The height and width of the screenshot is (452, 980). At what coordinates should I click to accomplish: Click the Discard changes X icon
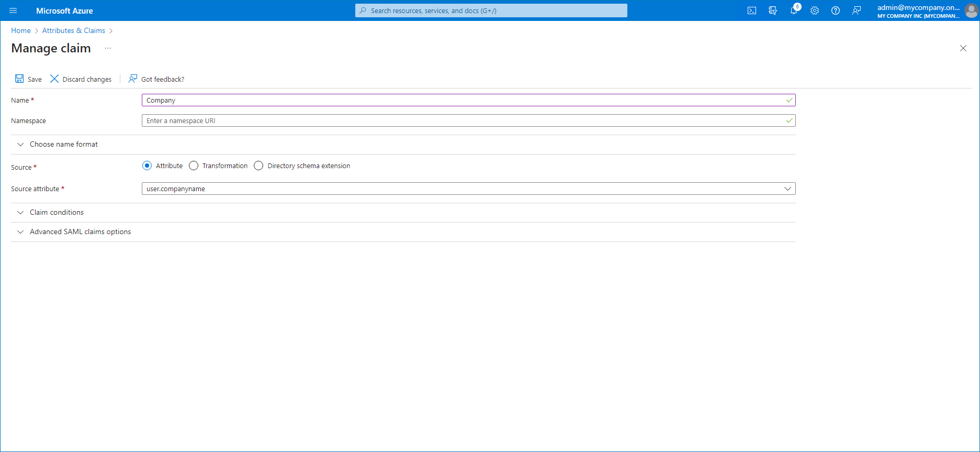click(54, 79)
